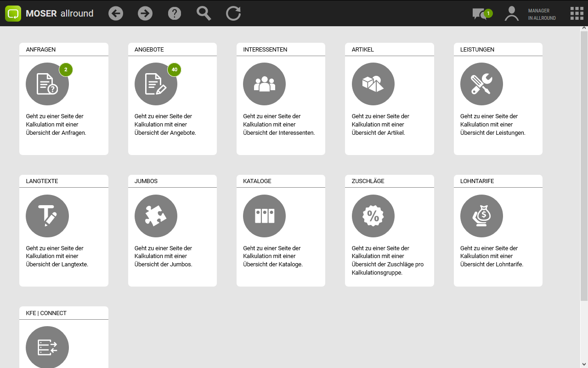
Task: Open the Kataloge binders icon
Action: coord(264,216)
